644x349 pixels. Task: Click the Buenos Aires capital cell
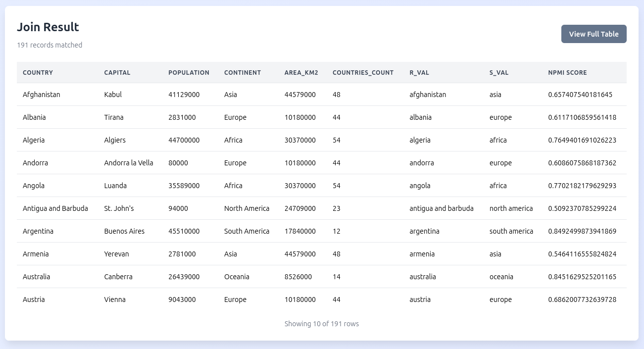point(124,231)
